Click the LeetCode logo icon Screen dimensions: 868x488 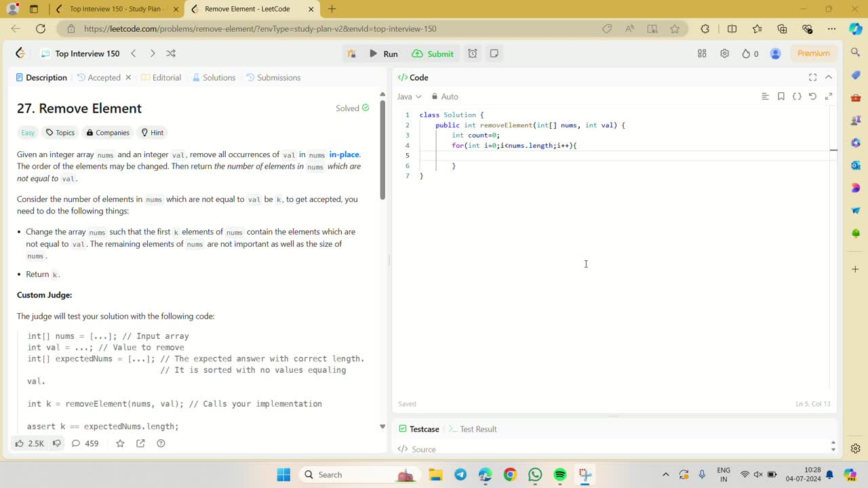(x=20, y=54)
